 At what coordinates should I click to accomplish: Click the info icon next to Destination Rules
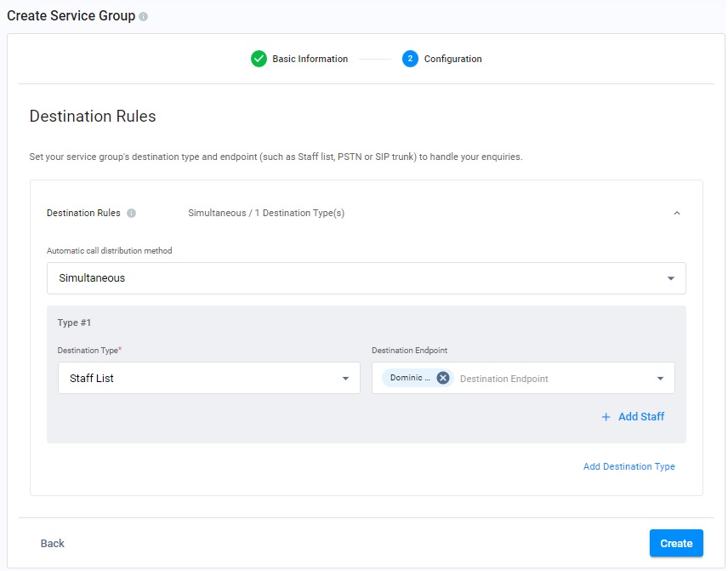(132, 214)
